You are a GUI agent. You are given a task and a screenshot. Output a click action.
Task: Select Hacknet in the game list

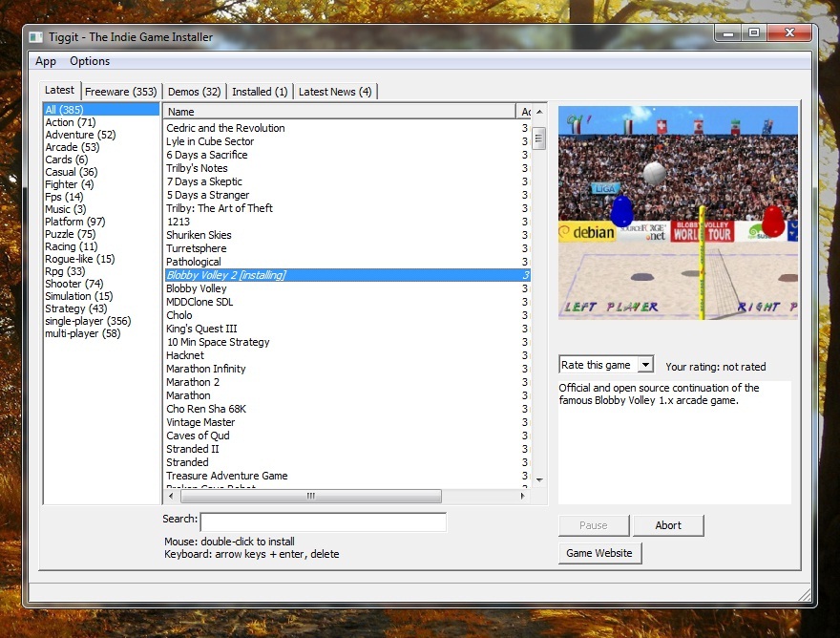pos(347,355)
